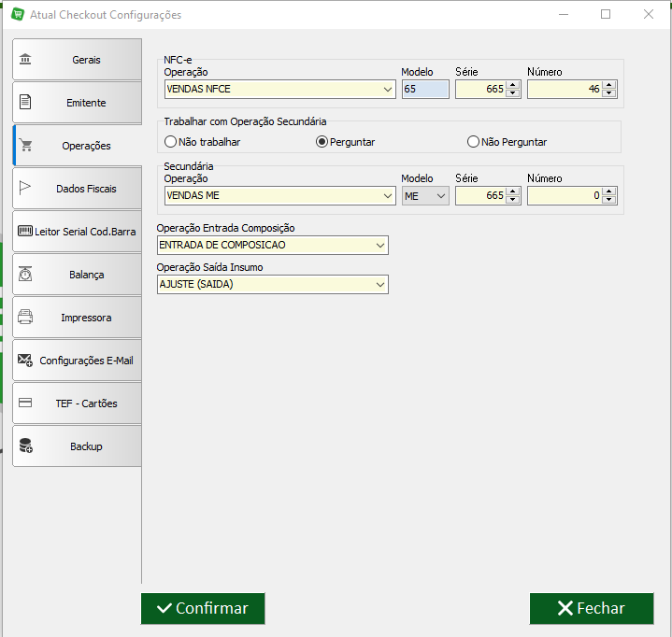Switch to Configurações E-Mail tab
This screenshot has width=672, height=637.
click(78, 361)
